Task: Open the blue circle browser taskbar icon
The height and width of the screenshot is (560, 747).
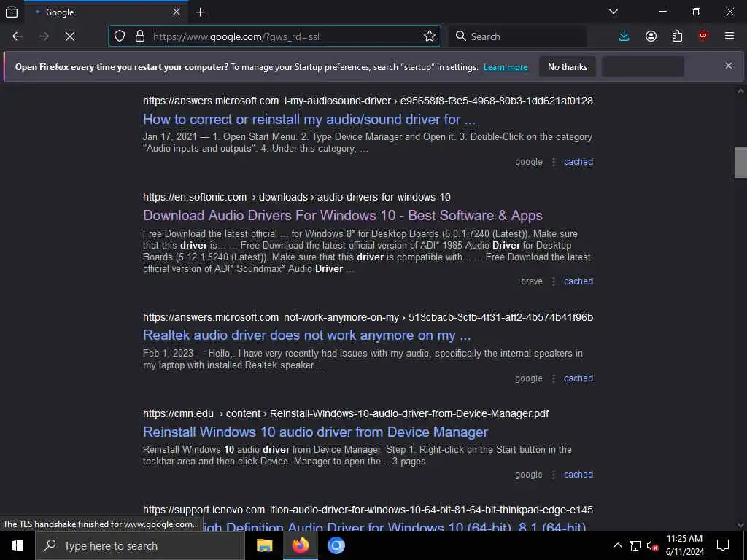Action: (336, 545)
